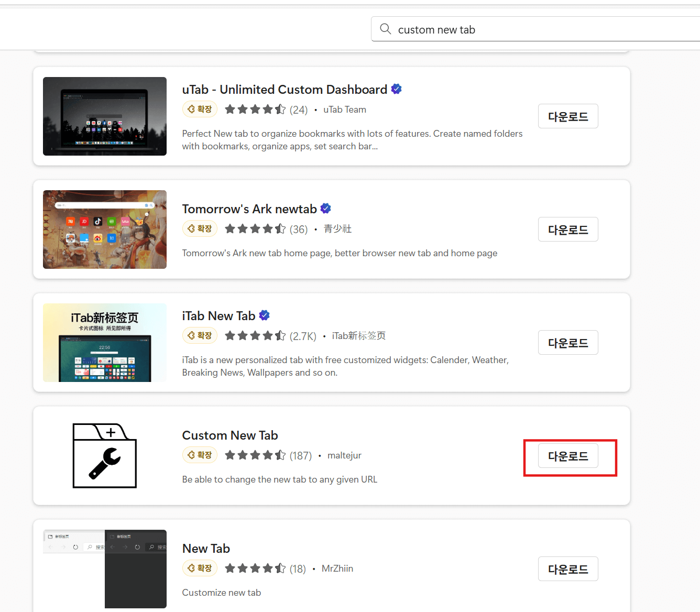The width and height of the screenshot is (700, 612).
Task: Download Tomorrow's Ark newtab with 다운로드
Action: 568,229
